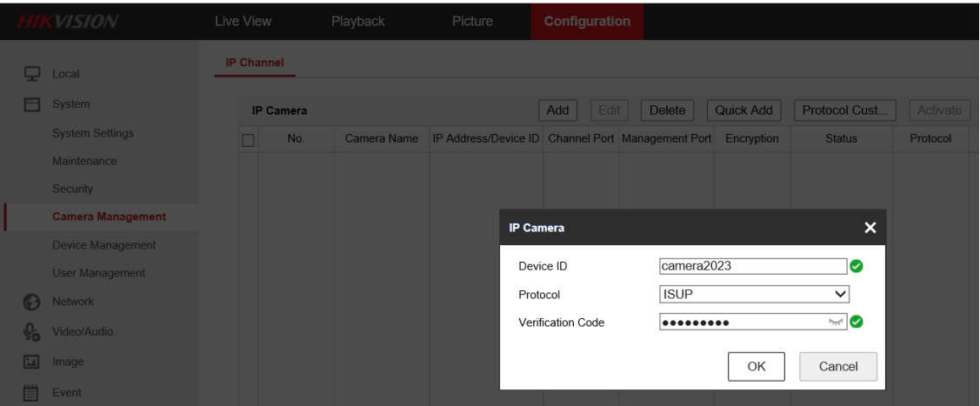
Task: Cancel the IP Camera dialog
Action: pos(837,366)
